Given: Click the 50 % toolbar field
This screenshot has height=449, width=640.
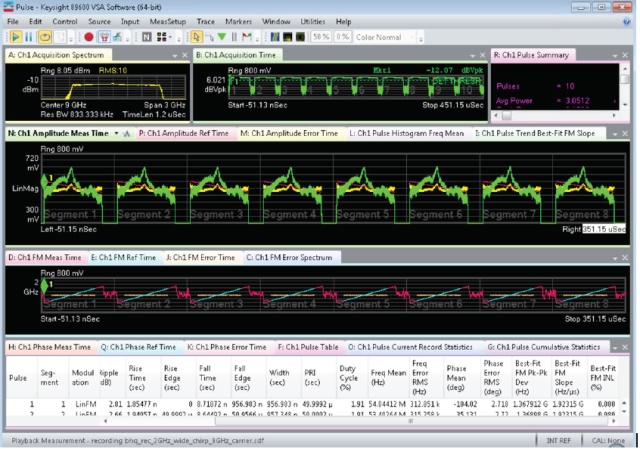Looking at the screenshot, I should 321,37.
